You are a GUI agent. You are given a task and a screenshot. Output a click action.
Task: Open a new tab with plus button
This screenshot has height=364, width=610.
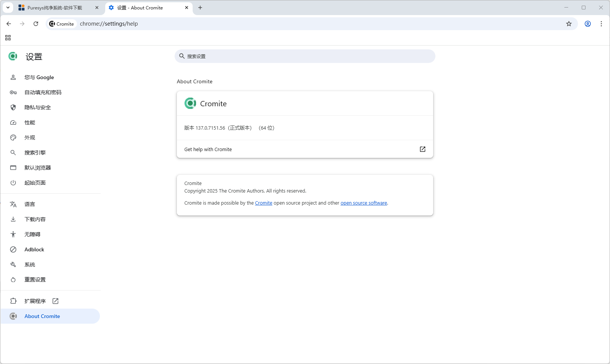coord(200,8)
